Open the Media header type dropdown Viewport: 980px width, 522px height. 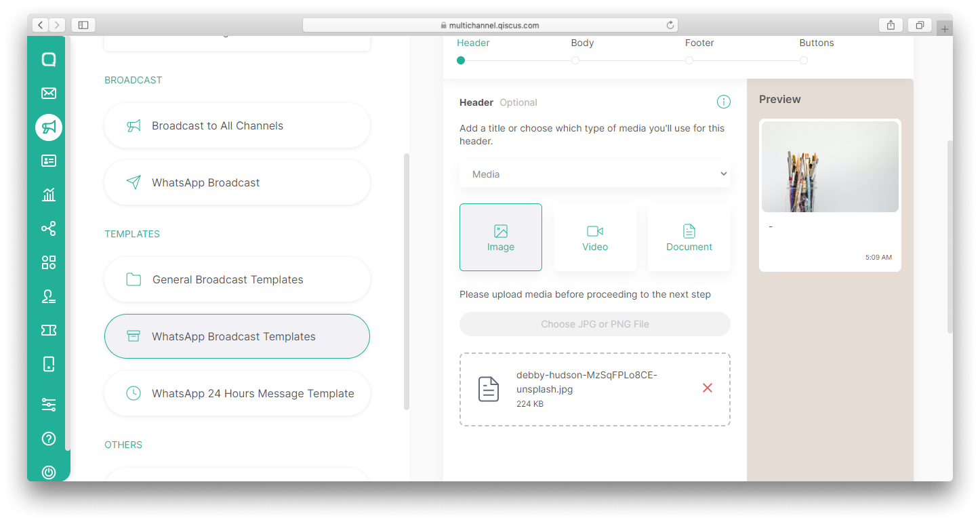click(595, 174)
